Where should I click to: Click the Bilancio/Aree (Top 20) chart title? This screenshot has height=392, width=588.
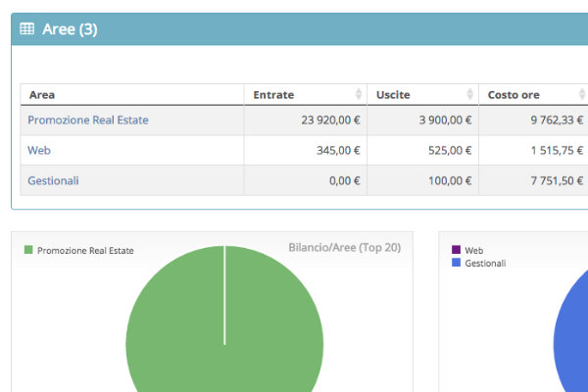344,248
